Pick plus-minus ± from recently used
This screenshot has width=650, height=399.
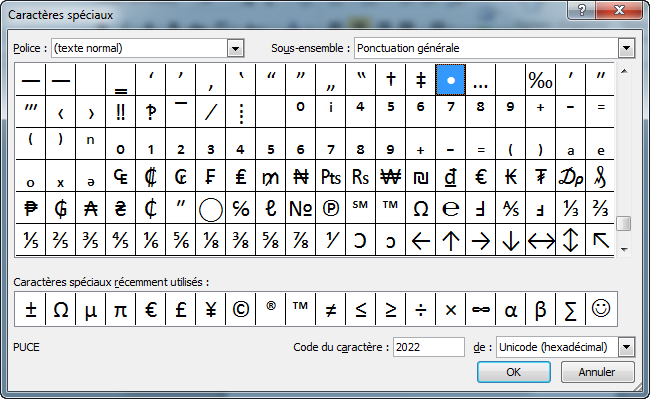click(x=31, y=309)
